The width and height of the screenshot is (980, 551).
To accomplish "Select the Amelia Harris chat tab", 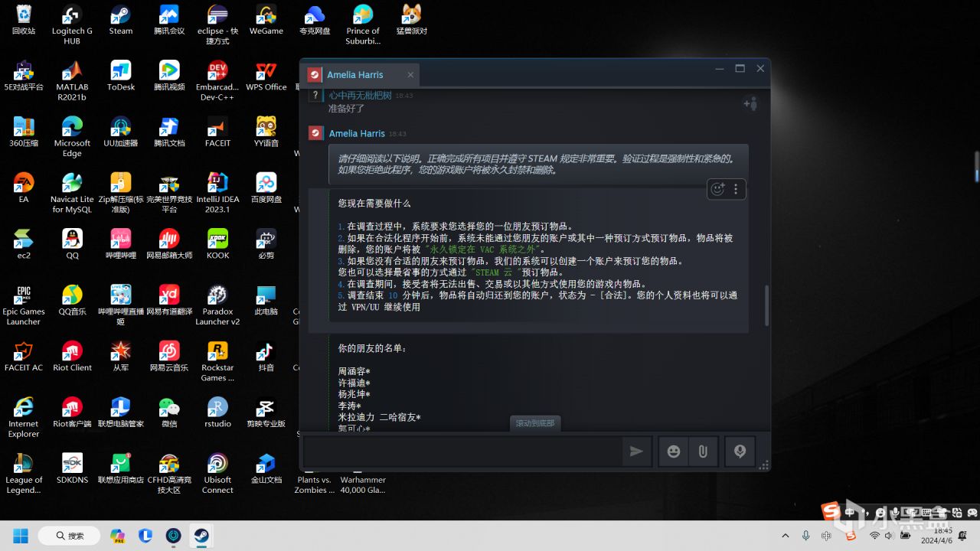I will [361, 75].
